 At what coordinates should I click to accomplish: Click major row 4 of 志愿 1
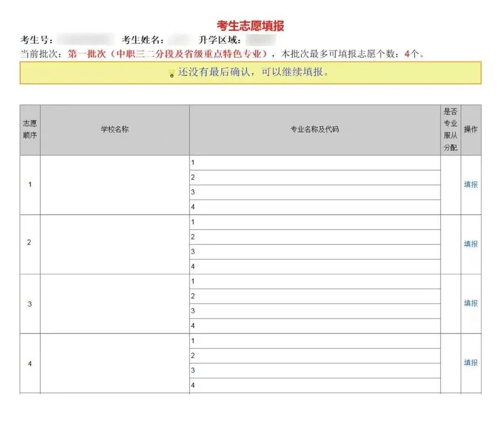[315, 207]
